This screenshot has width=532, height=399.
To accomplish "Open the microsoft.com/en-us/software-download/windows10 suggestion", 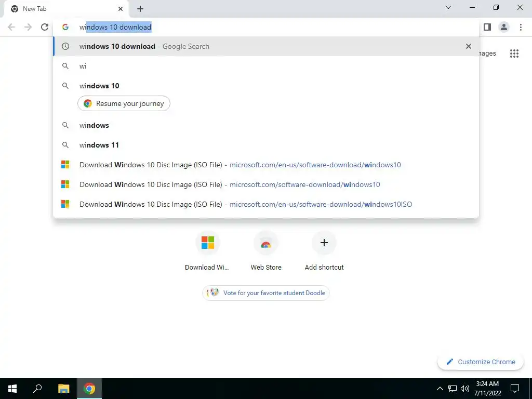I will tap(266, 165).
